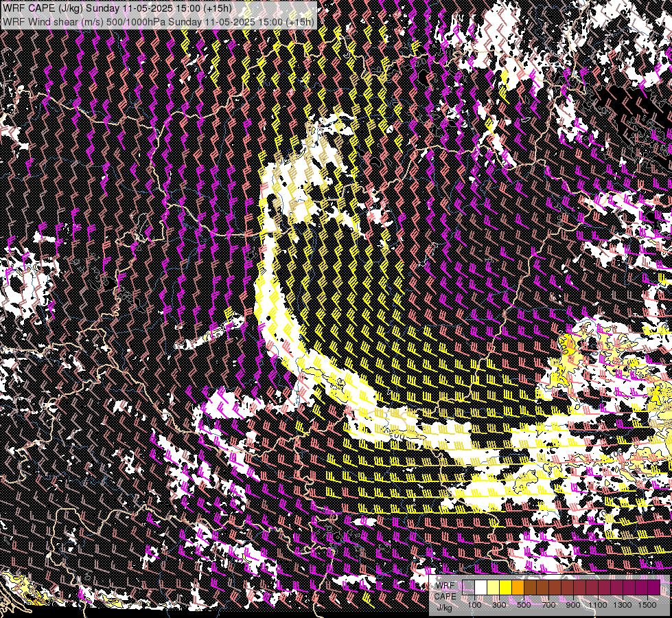Viewport: 672px width, 618px height.
Task: Select the final purple legend swatch above 1500
Action: (x=653, y=587)
